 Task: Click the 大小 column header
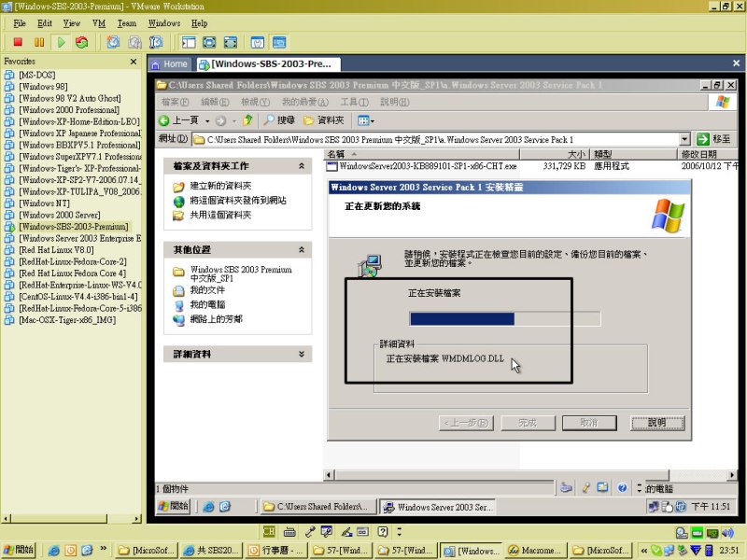click(555, 154)
